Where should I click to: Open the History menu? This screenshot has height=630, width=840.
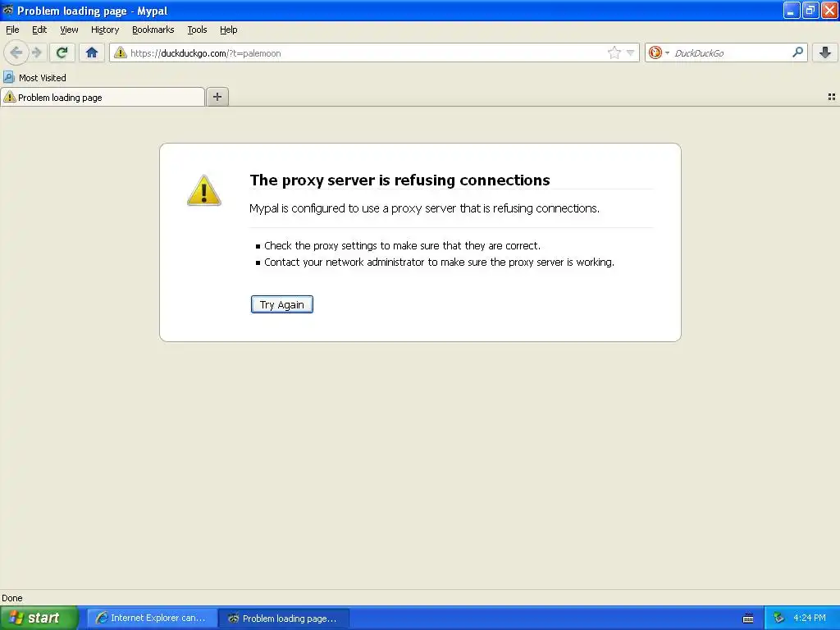pyautogui.click(x=105, y=30)
